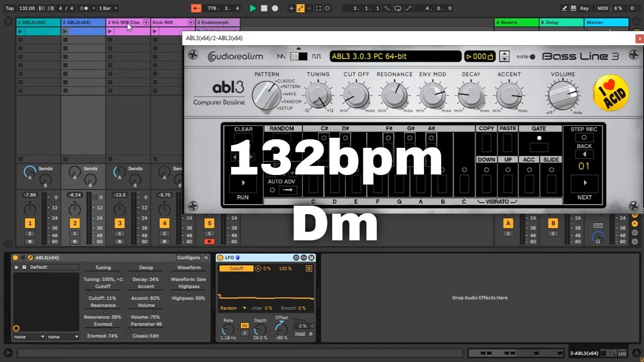644x362 pixels.
Task: Arm the Arrangement Record button
Action: click(x=275, y=8)
